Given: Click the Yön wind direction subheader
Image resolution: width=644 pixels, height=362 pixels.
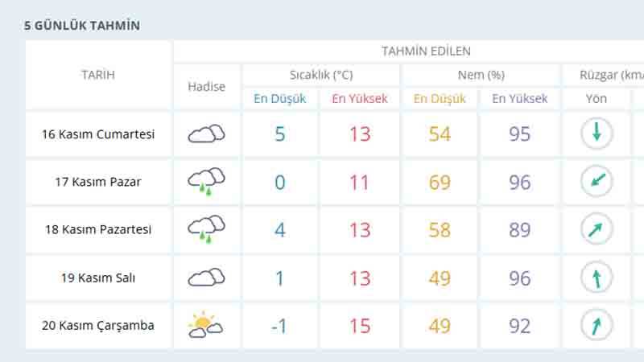Looking at the screenshot, I should 597,99.
